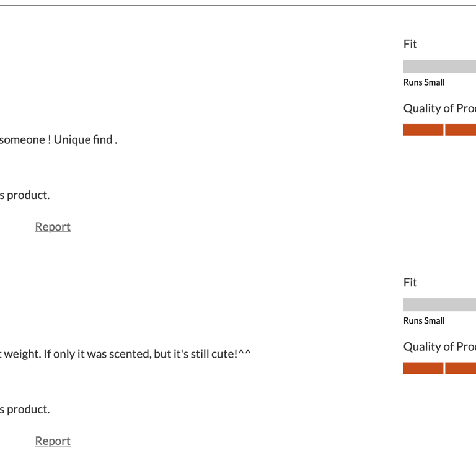
Task: Click the gray Fit bar beside 'Unique find' review
Action: (x=439, y=66)
